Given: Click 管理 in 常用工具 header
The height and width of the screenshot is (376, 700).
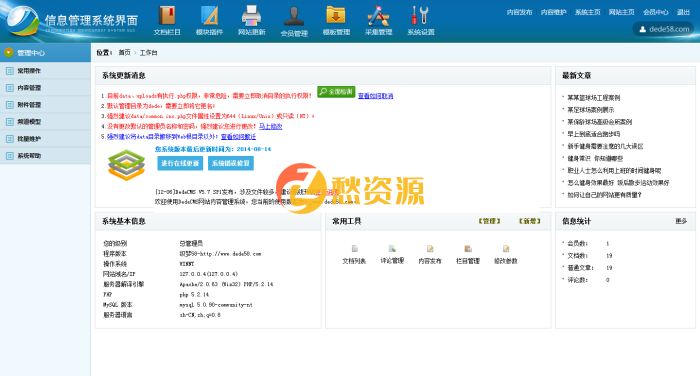Looking at the screenshot, I should click(x=489, y=221).
